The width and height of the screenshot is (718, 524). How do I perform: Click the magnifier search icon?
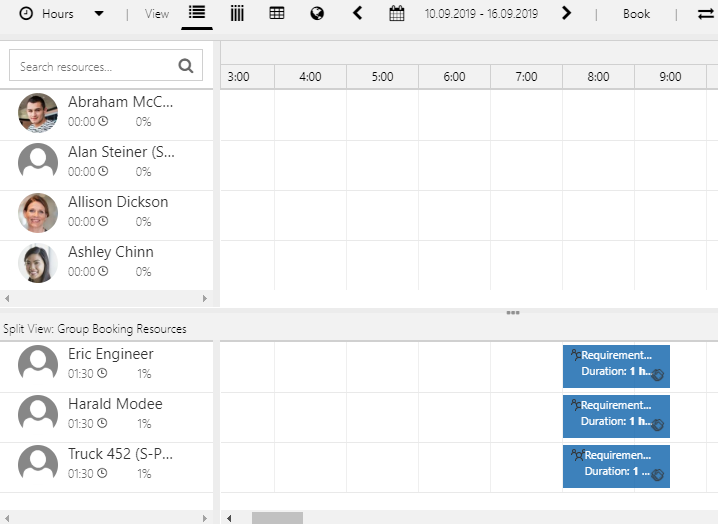point(185,66)
